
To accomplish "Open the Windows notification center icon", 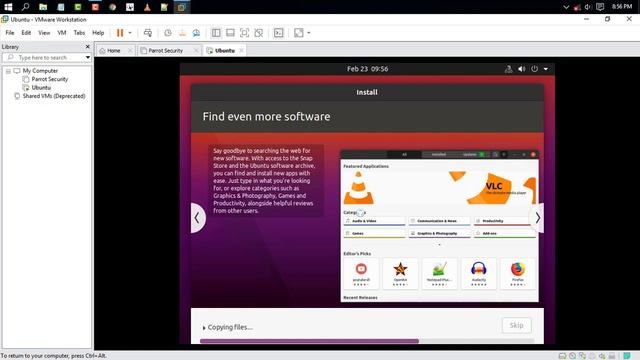I will [600, 7].
